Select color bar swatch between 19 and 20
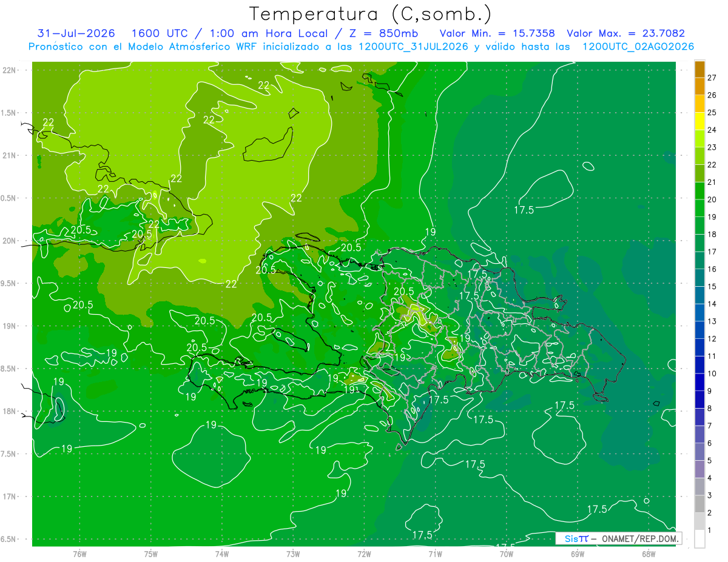Image resolution: width=728 pixels, height=562 pixels. click(699, 209)
